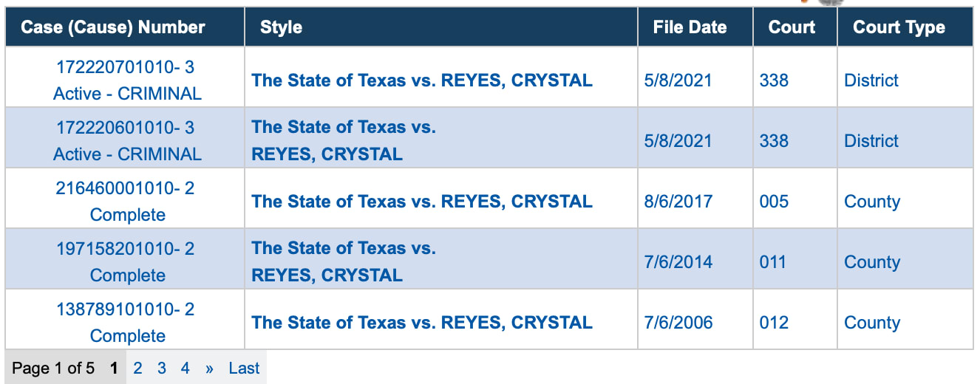Jump to the Last page
Viewport: 980px width, 384px height.
point(244,368)
